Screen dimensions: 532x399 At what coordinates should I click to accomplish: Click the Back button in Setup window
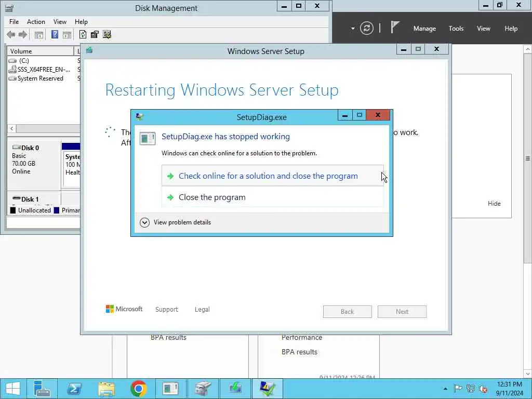pyautogui.click(x=348, y=312)
